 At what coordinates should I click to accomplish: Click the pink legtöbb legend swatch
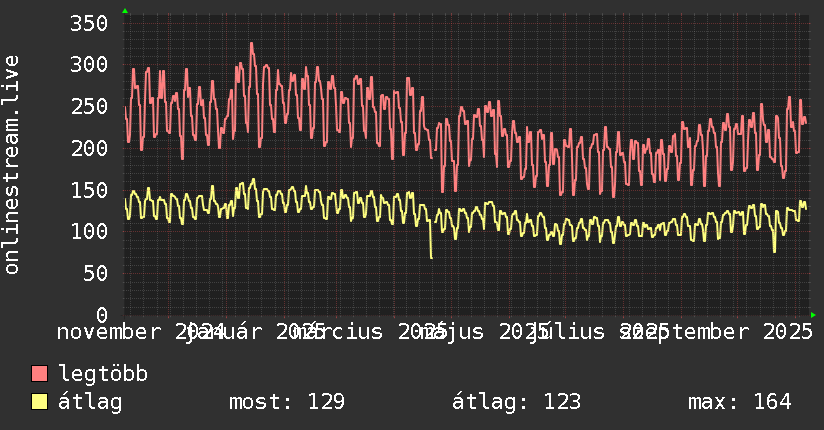coord(39,374)
